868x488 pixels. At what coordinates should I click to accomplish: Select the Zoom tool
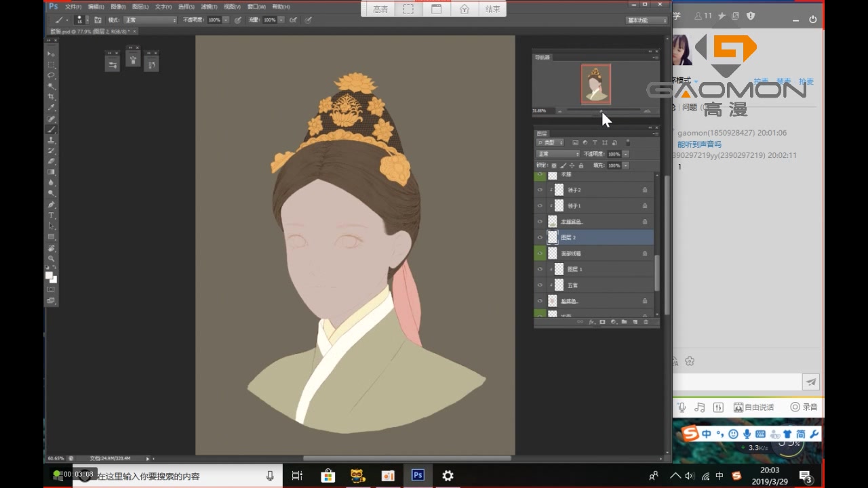coord(51,259)
